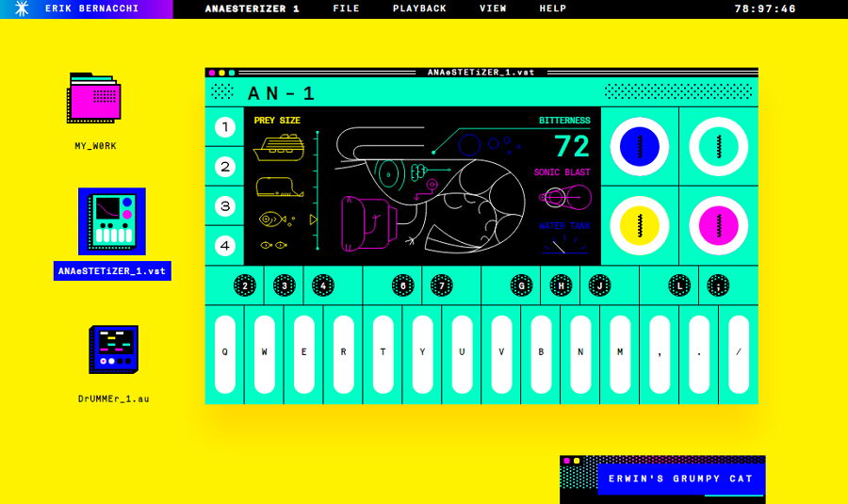Select the whale prey size icon

coord(279,187)
